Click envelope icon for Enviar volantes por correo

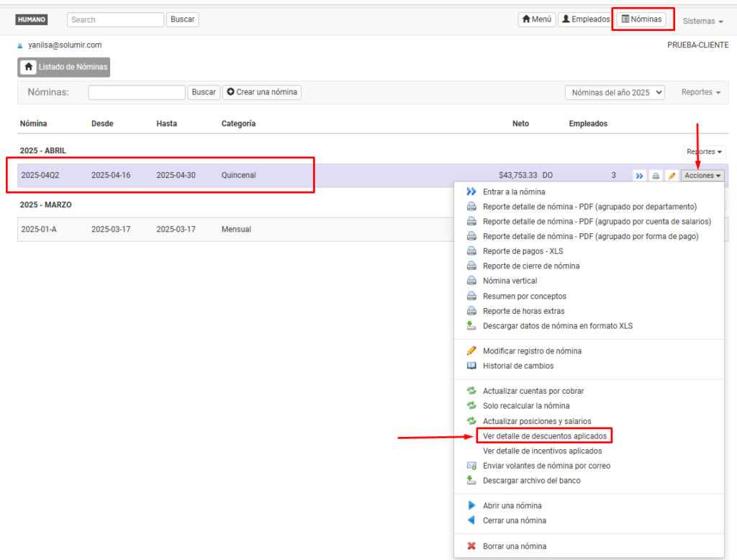click(x=471, y=466)
